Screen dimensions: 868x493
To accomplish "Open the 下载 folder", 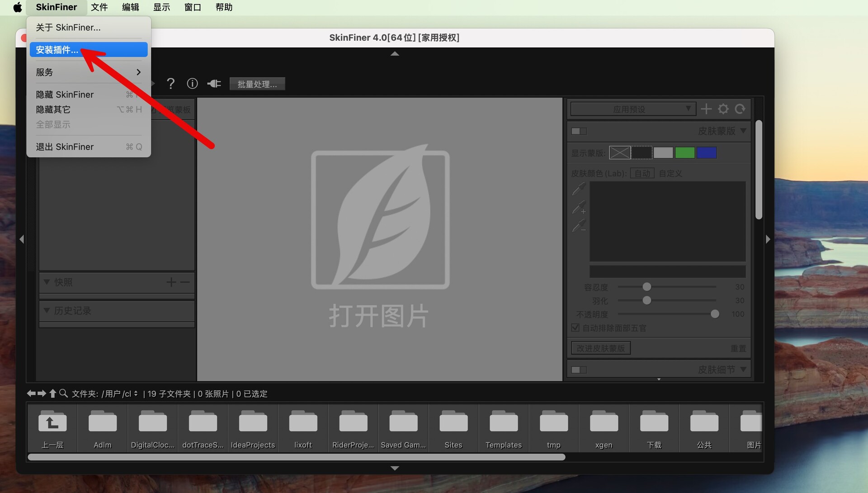I will coord(654,428).
